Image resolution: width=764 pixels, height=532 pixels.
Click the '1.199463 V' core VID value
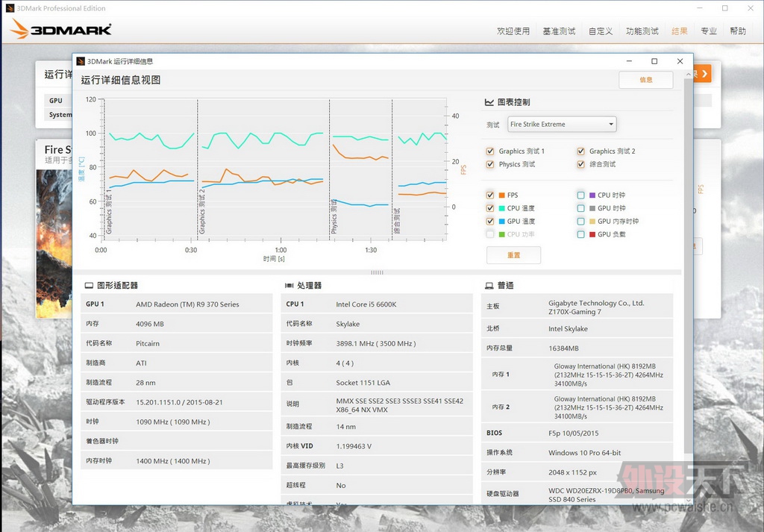tap(354, 446)
